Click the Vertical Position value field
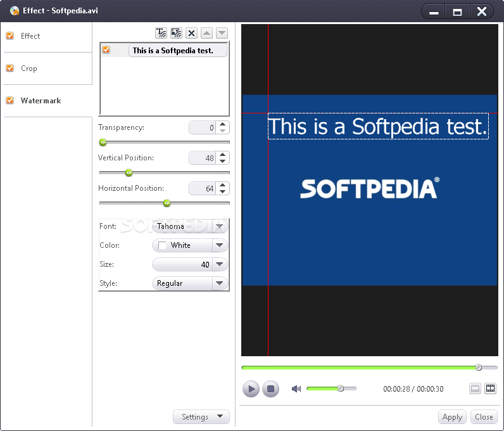 tap(203, 158)
